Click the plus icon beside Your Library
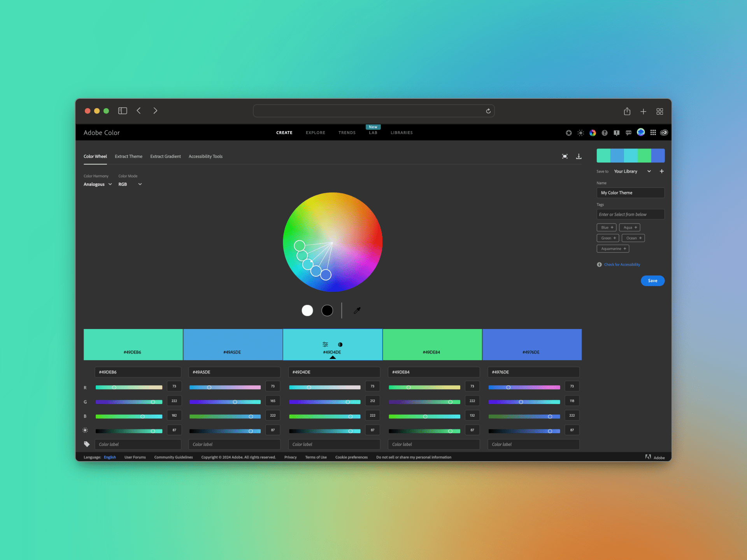Image resolution: width=747 pixels, height=560 pixels. click(x=662, y=171)
